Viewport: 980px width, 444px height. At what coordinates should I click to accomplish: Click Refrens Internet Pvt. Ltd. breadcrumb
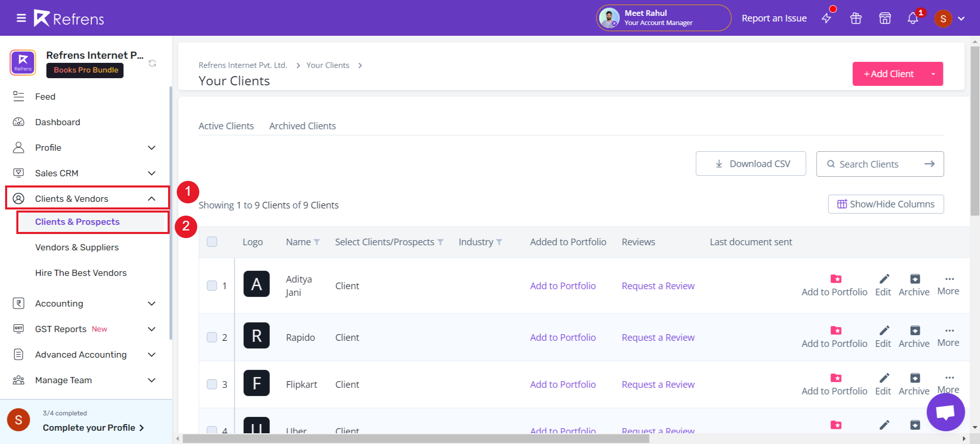click(x=243, y=65)
